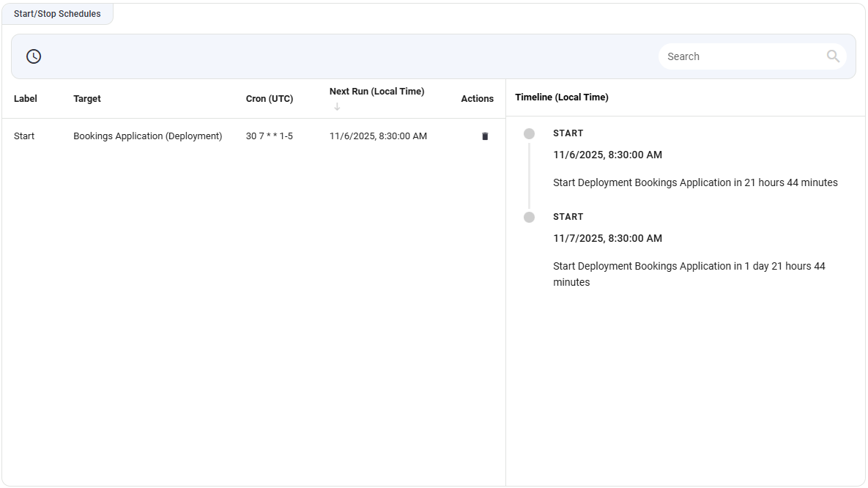The height and width of the screenshot is (488, 868).
Task: Select the timeline entry dated 11/7/2025, 8:30:00 AM
Action: click(x=607, y=238)
